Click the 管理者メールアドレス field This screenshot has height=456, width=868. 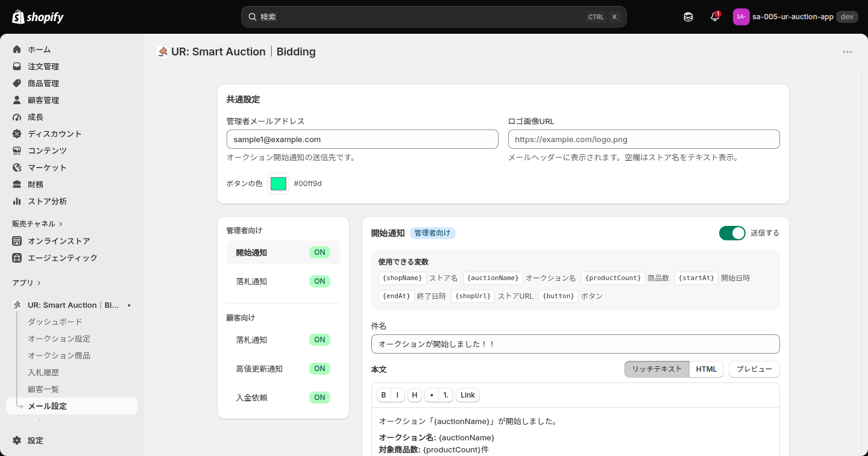click(362, 139)
